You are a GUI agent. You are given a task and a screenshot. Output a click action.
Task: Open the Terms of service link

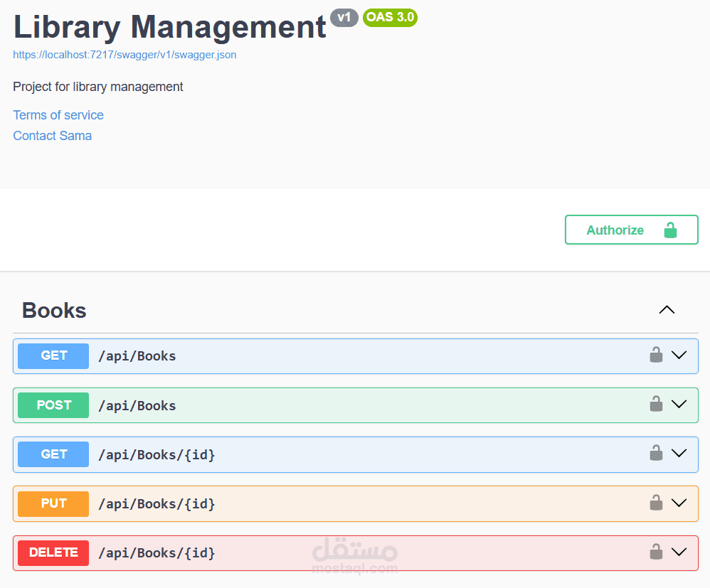tap(58, 114)
